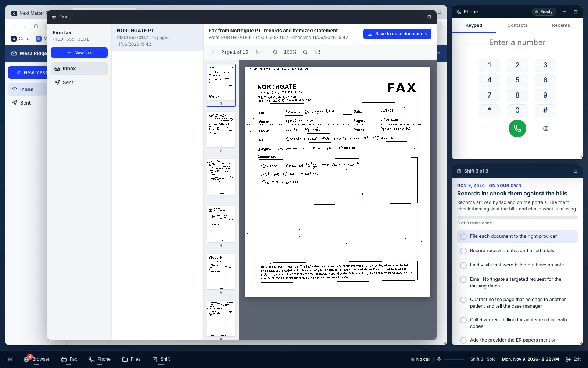The height and width of the screenshot is (368, 588).
Task: Switch to the Contacts tab in Phone
Action: (x=517, y=25)
